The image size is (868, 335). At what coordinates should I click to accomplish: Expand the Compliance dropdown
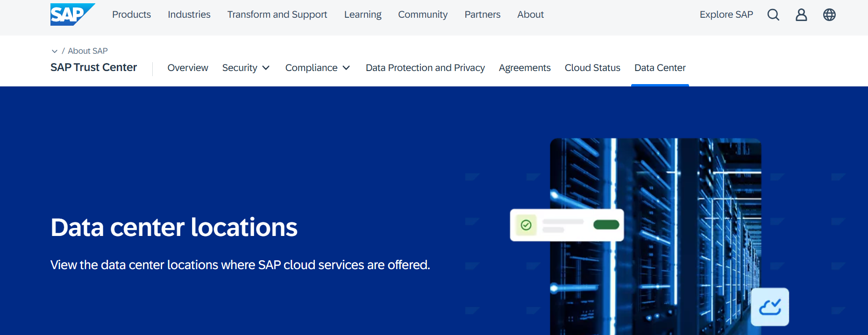coord(317,68)
